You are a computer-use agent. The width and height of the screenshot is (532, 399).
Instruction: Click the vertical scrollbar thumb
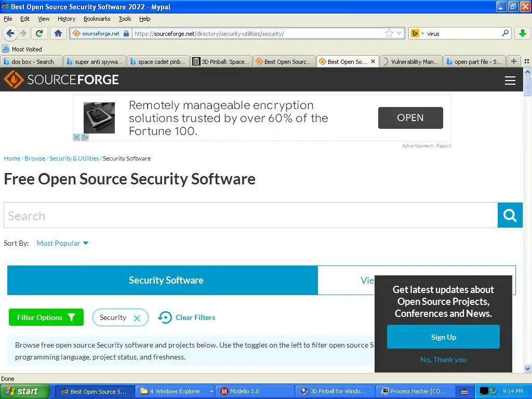527,86
